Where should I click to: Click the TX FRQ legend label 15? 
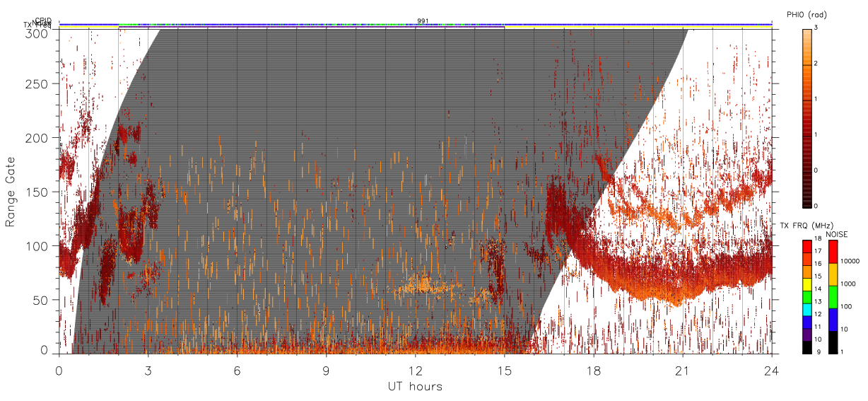(818, 277)
